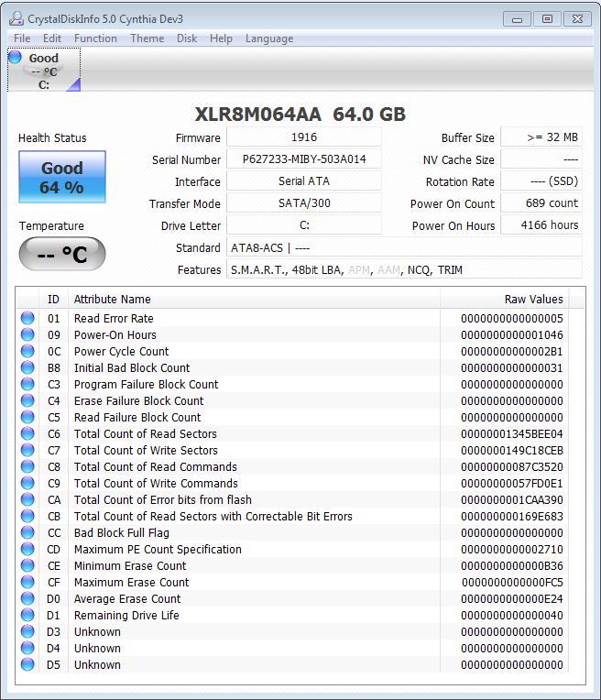Click the Firmware field showing 1916
Viewport: 601px width, 700px height.
click(304, 137)
